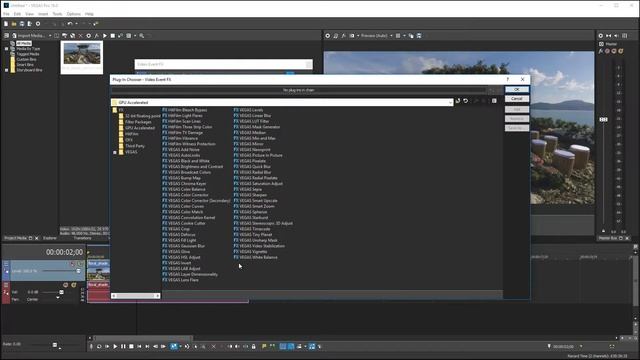640x360 pixels.
Task: Click Play on the timeline transport bar
Action: click(x=115, y=347)
